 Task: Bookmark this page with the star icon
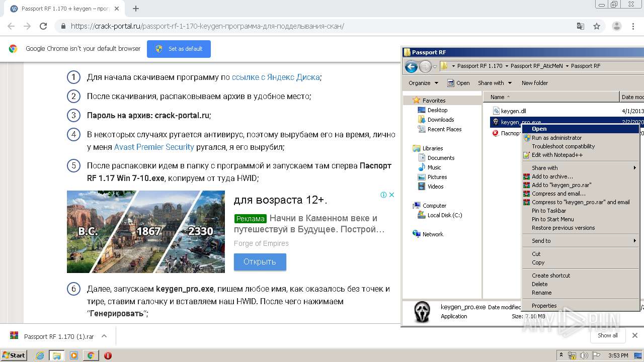click(597, 26)
